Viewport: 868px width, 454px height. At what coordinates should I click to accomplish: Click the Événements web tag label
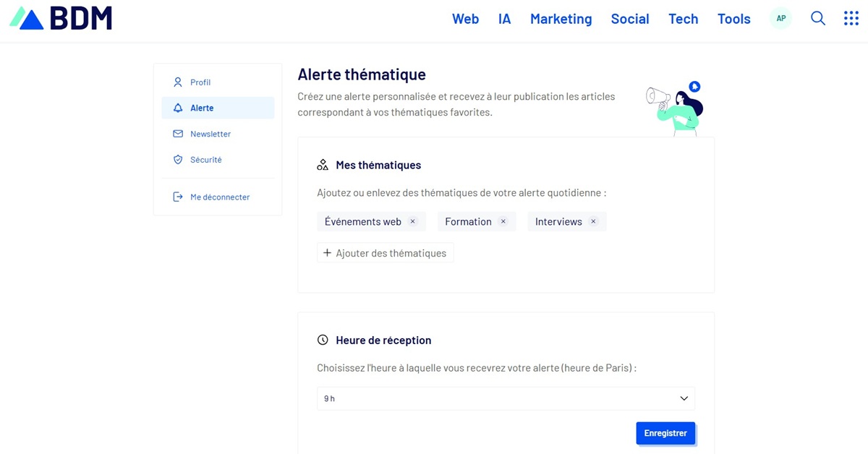(363, 222)
